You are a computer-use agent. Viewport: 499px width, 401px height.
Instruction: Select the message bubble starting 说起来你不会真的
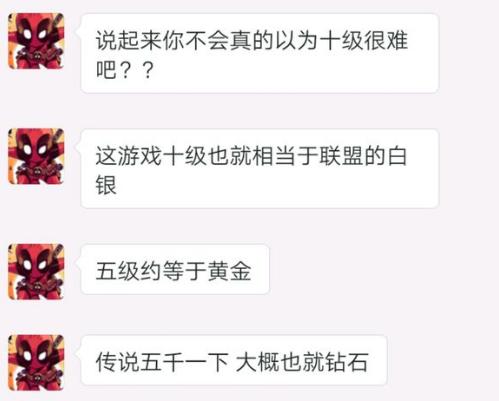(260, 53)
